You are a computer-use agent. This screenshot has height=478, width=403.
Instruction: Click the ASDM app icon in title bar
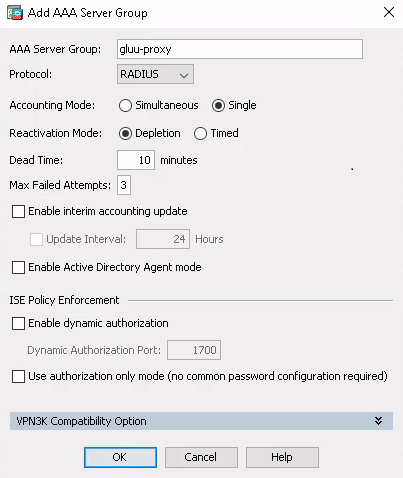tap(15, 13)
